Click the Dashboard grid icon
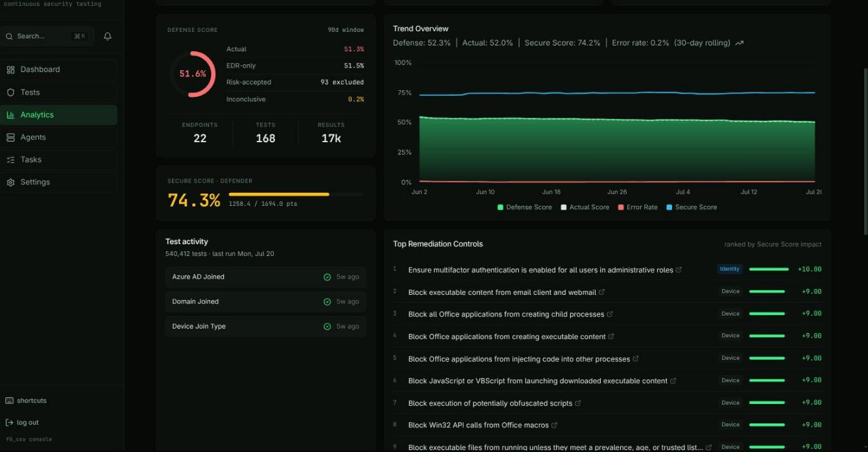The width and height of the screenshot is (868, 452). point(10,69)
